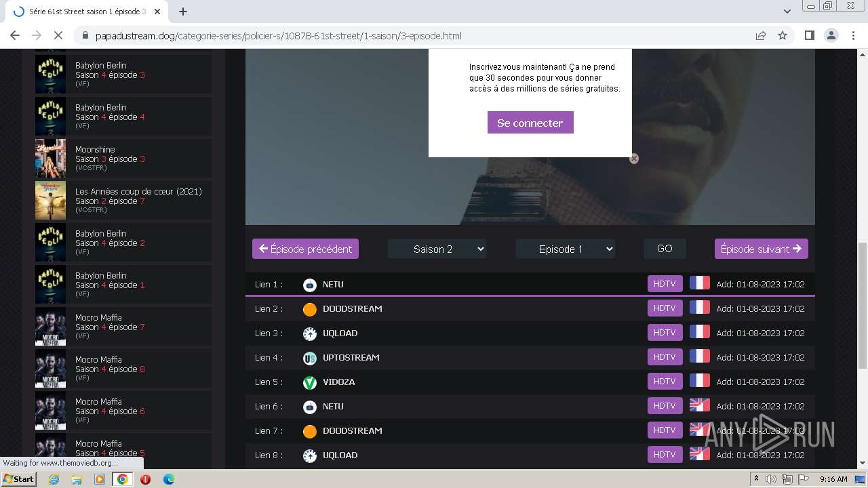Open Babylon Berlin Saison 4 épisode 1

(x=123, y=285)
